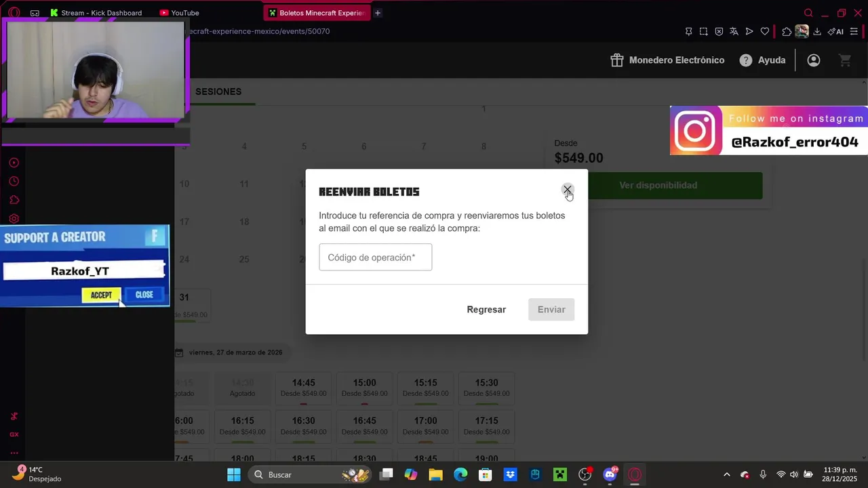
Task: Open Discord from taskbar
Action: click(x=610, y=474)
